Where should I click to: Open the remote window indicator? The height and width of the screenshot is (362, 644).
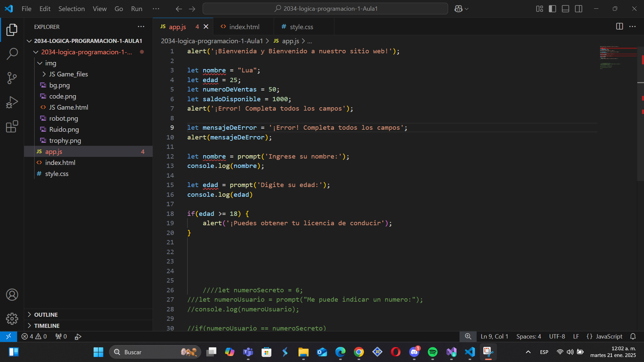point(8,336)
